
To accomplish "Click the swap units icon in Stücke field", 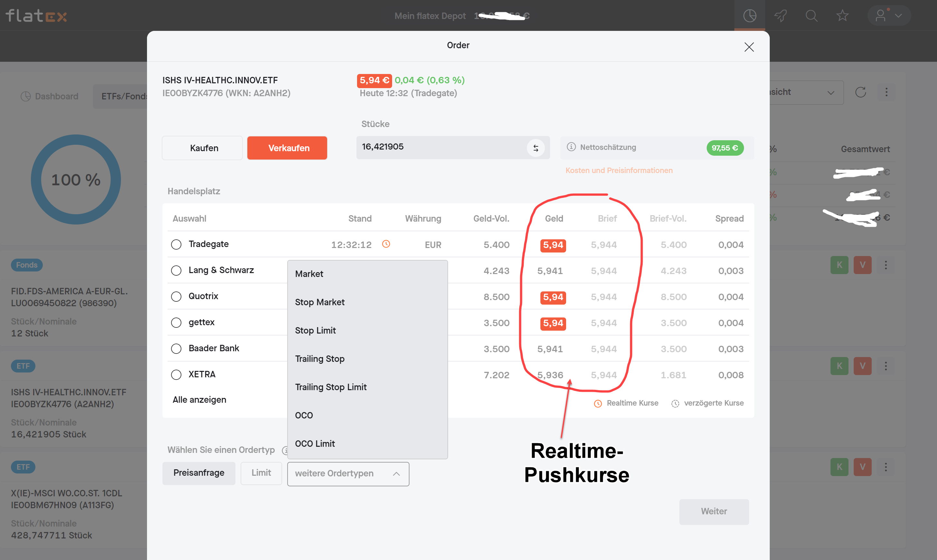I will click(536, 148).
